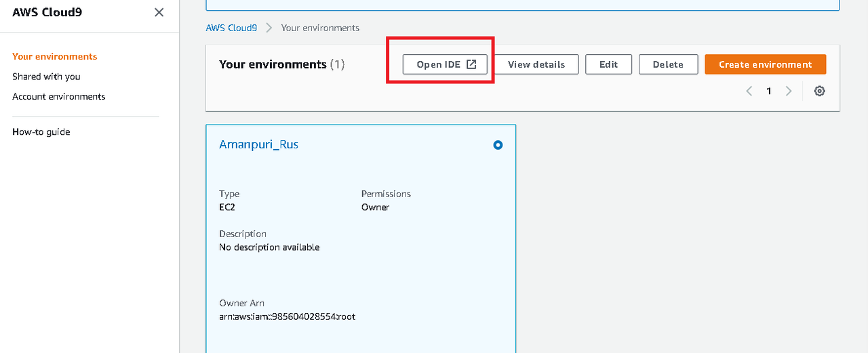Go to next page of environments
Viewport: 868px width, 353px height.
(x=789, y=91)
